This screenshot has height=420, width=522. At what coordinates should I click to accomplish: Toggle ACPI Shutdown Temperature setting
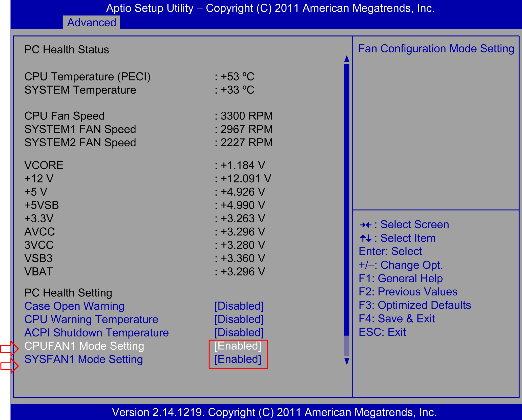96,332
